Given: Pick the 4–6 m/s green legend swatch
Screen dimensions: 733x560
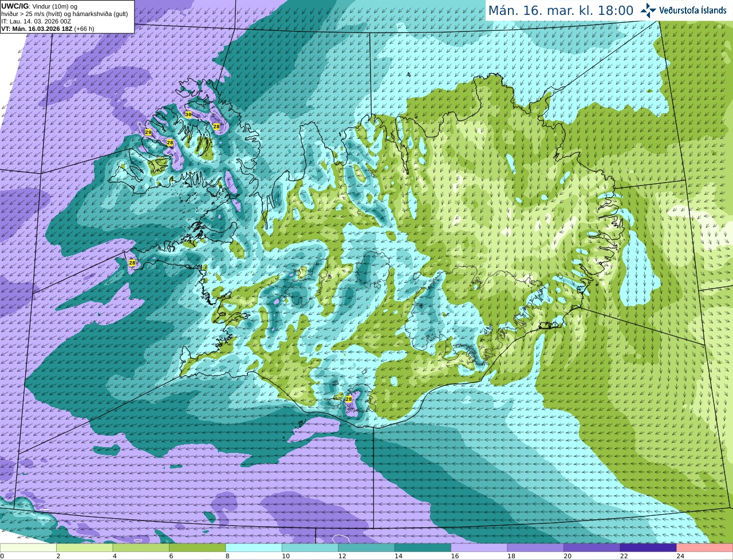Looking at the screenshot, I should point(141,548).
